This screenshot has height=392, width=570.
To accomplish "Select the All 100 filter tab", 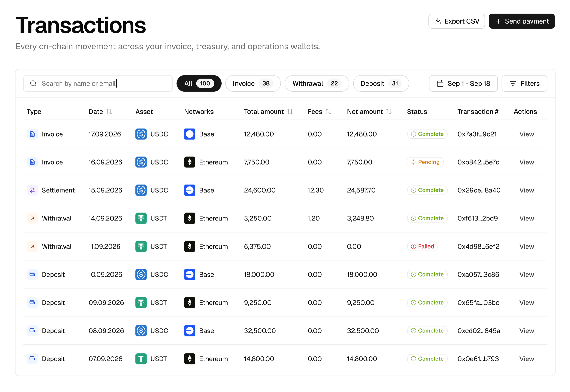I will 199,84.
